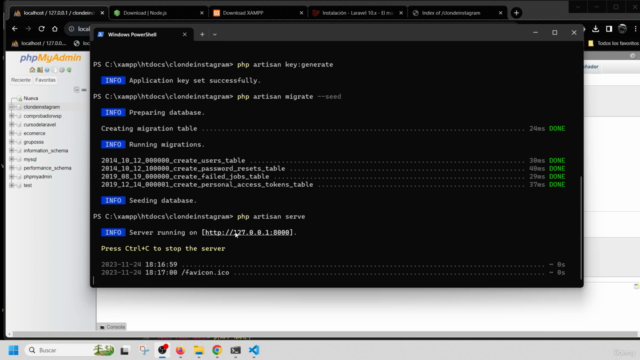Switch to Terminal on the taskbar
The height and width of the screenshot is (360, 640).
coord(236,350)
